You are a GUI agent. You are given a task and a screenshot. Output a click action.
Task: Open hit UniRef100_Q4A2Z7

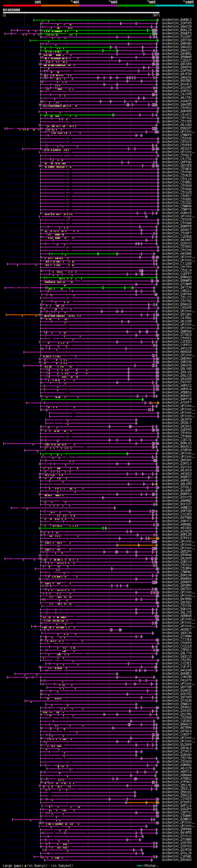click(177, 50)
